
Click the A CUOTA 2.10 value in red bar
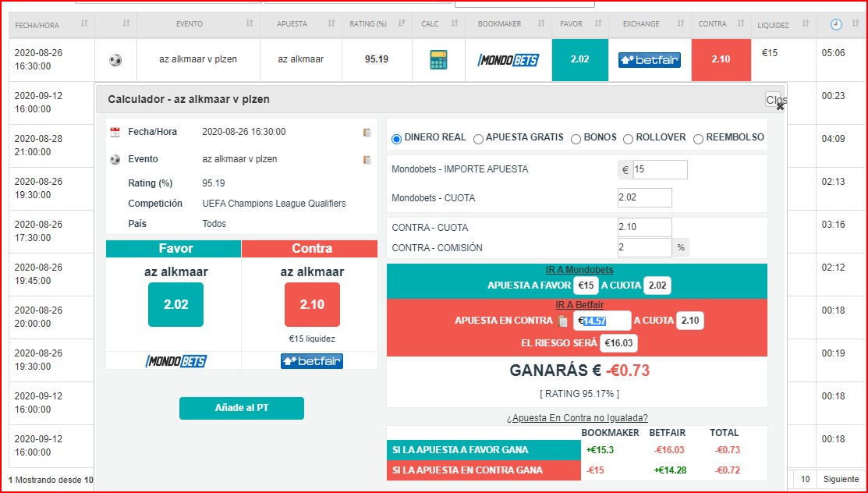click(689, 320)
